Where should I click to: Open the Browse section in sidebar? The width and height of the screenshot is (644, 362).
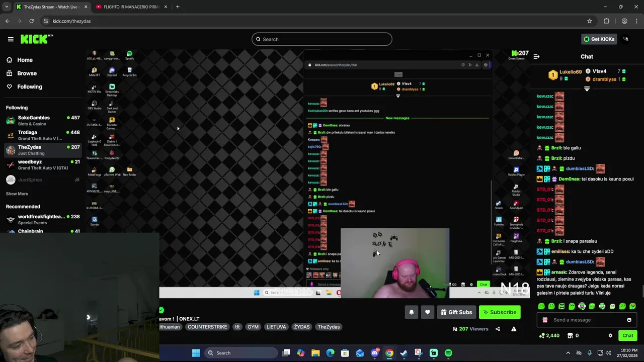[x=27, y=73]
